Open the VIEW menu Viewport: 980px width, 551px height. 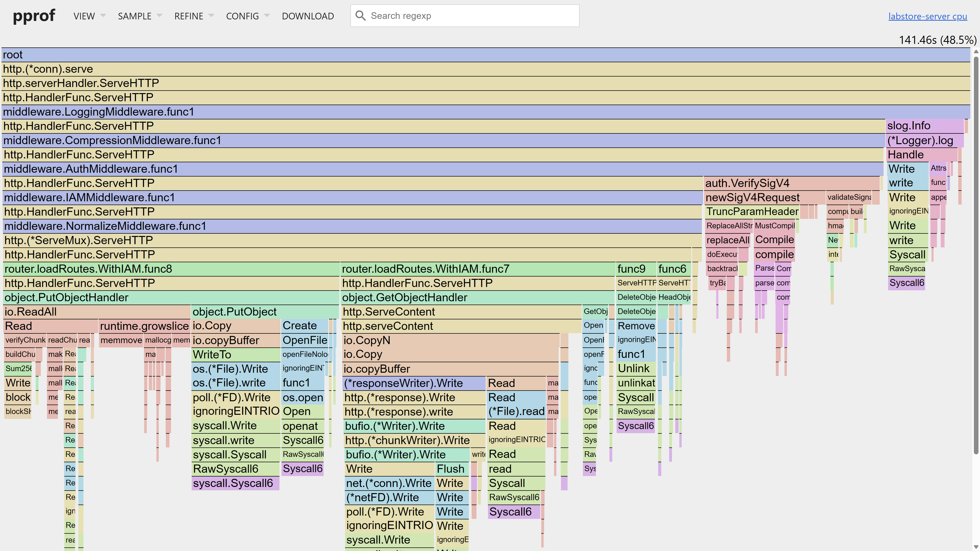(84, 16)
